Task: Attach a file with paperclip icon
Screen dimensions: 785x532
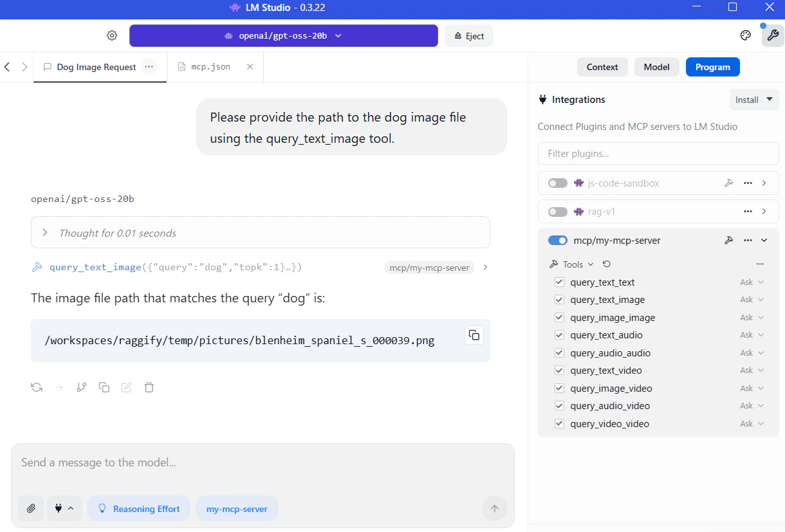Action: pos(31,508)
